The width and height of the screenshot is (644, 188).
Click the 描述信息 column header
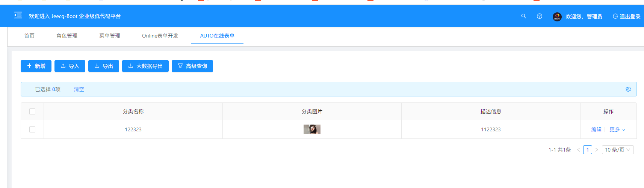[x=491, y=111]
